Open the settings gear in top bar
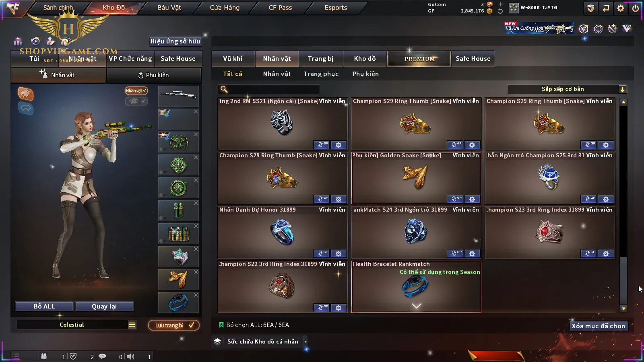The image size is (644, 362). [x=621, y=8]
